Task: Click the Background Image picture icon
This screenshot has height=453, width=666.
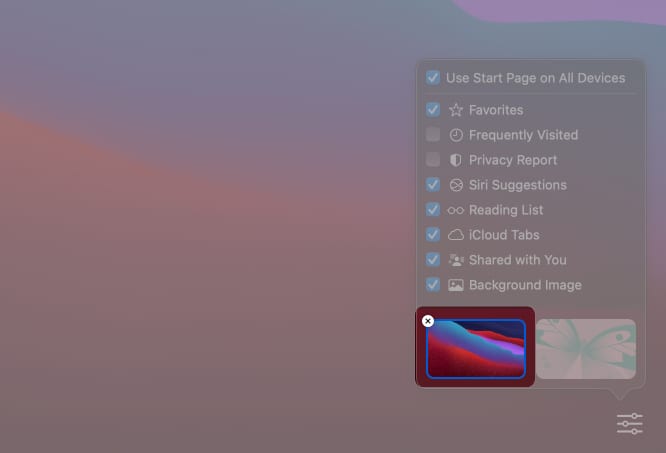Action: (456, 285)
